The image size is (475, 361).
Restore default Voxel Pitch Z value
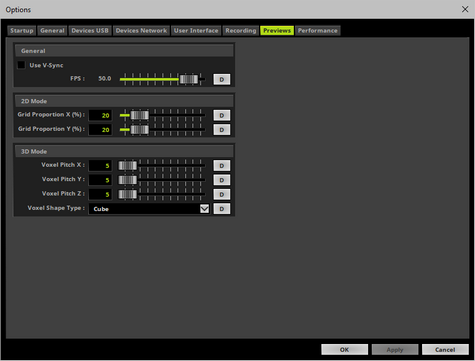pos(222,194)
